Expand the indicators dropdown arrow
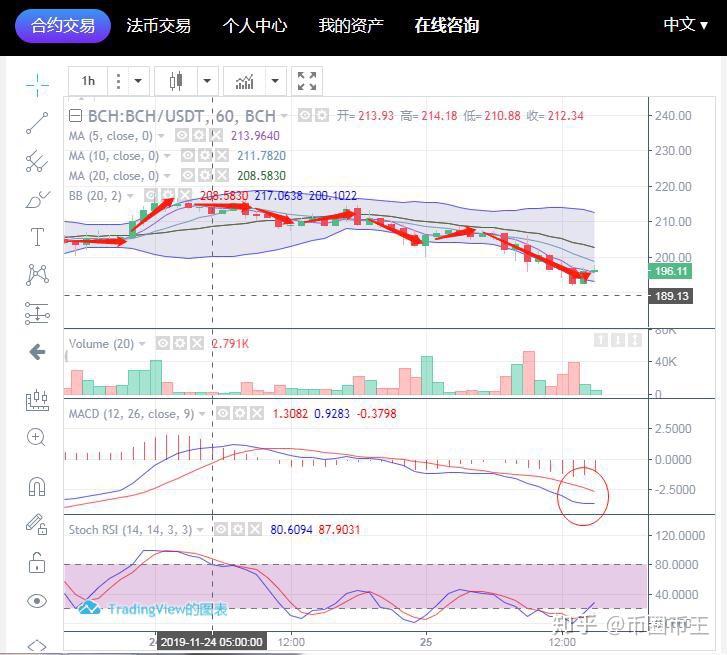The height and width of the screenshot is (655, 727). 274,81
